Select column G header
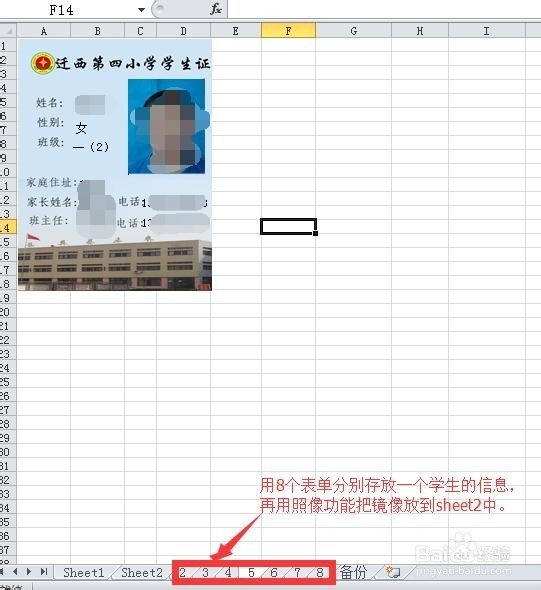Image resolution: width=541 pixels, height=590 pixels. 354,31
